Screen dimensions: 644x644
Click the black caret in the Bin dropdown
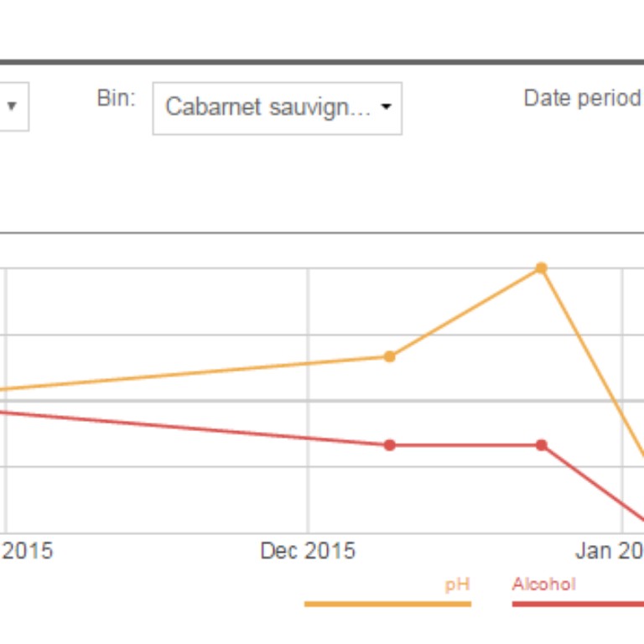(386, 106)
